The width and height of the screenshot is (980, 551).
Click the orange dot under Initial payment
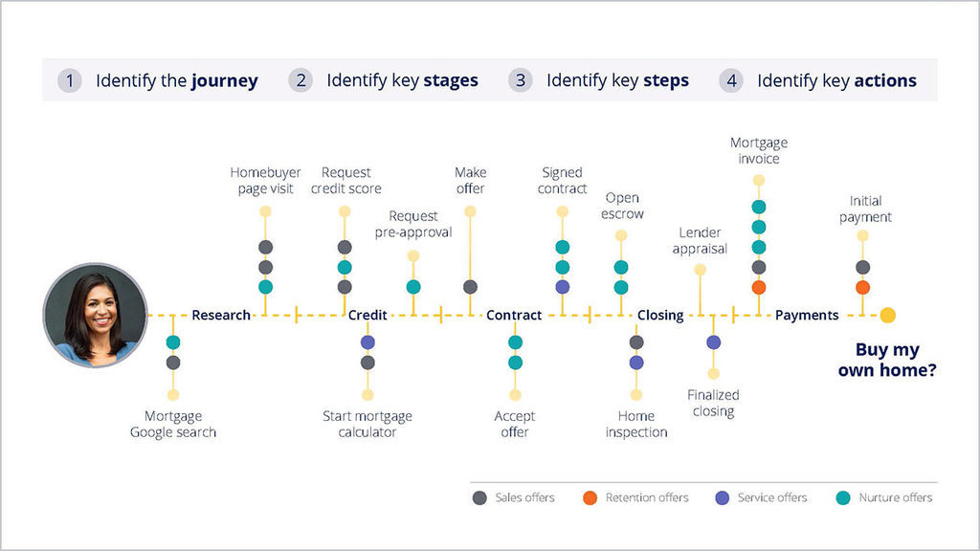coord(862,287)
